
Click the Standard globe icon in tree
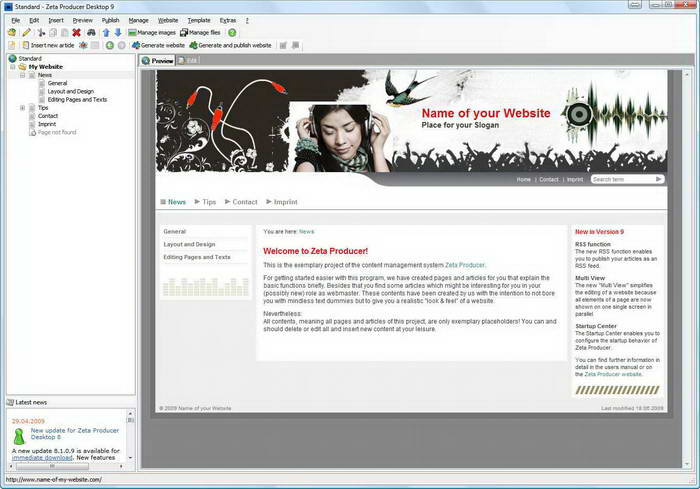pyautogui.click(x=12, y=59)
